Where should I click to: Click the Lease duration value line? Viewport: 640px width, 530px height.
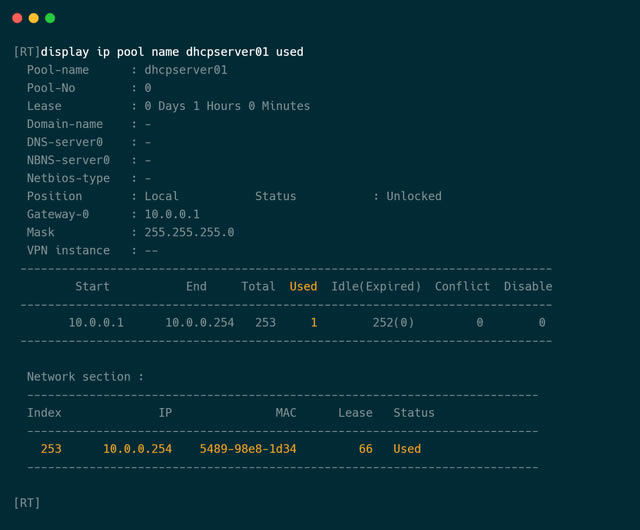coord(227,106)
